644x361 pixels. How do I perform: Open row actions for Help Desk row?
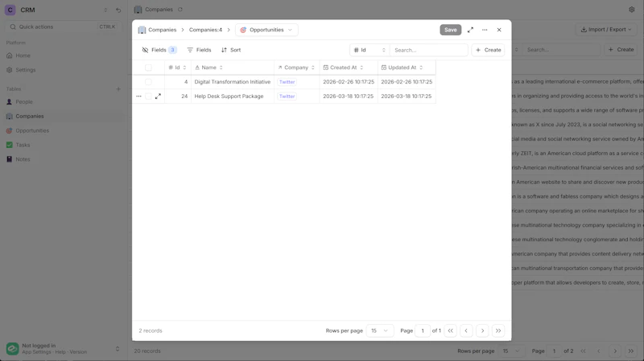(138, 96)
